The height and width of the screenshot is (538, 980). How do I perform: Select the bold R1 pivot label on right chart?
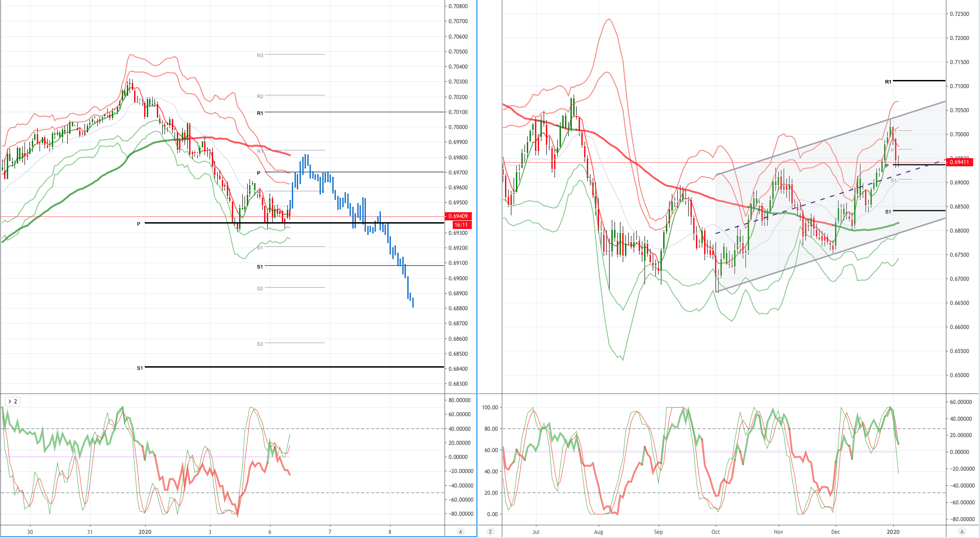coord(888,82)
